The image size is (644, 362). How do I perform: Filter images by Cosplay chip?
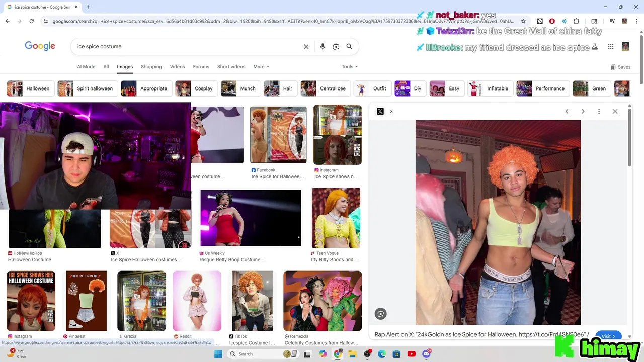click(196, 88)
